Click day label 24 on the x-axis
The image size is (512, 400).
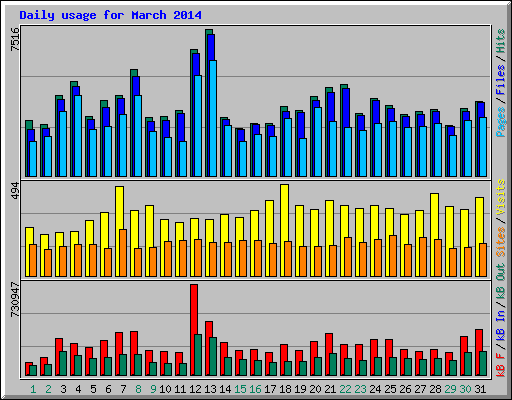(375, 389)
